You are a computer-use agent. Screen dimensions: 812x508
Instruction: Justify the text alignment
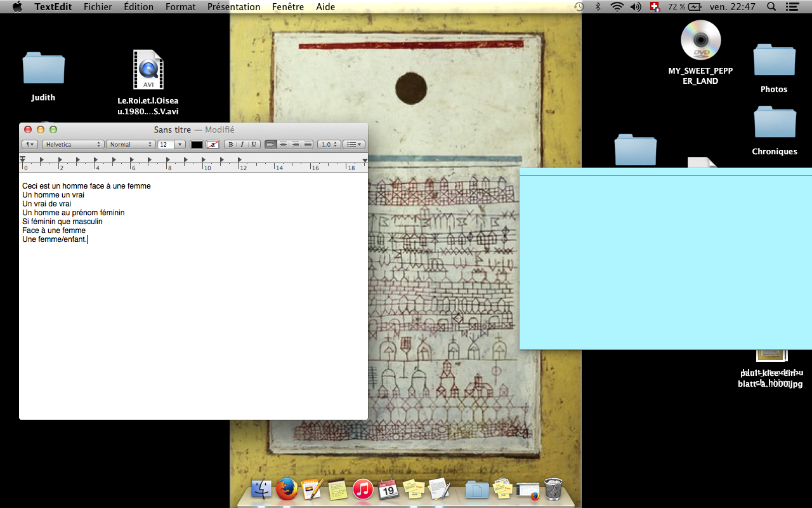click(x=308, y=145)
